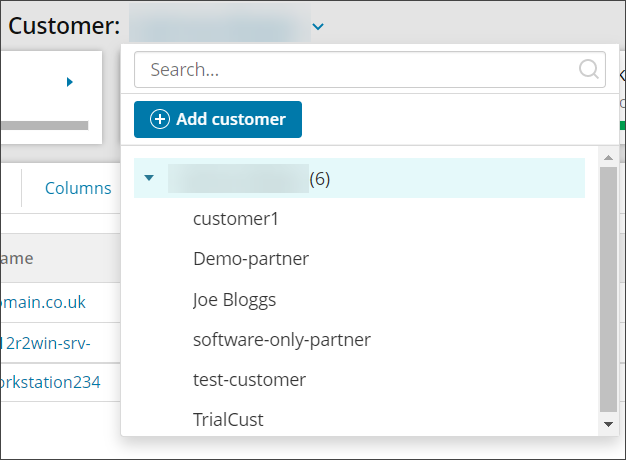Screen dimensions: 626x460
Task: Open the device link ending in orkstation234
Action: coord(50,382)
